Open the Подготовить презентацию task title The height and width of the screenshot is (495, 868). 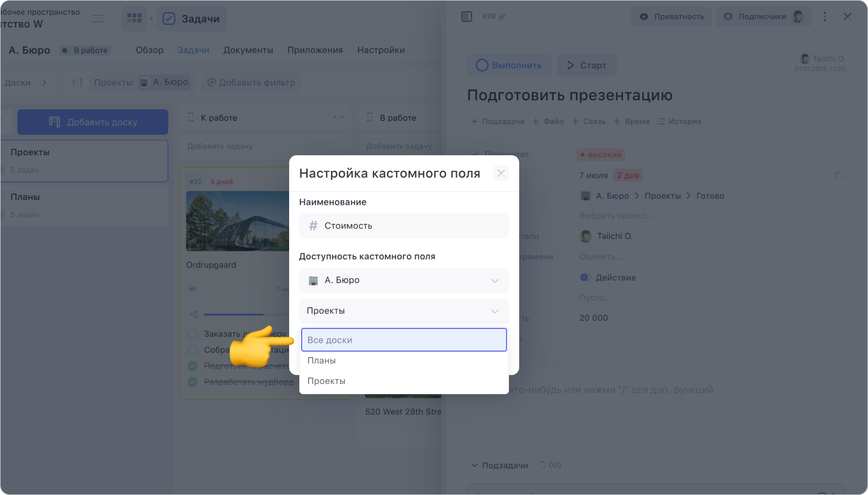[570, 96]
